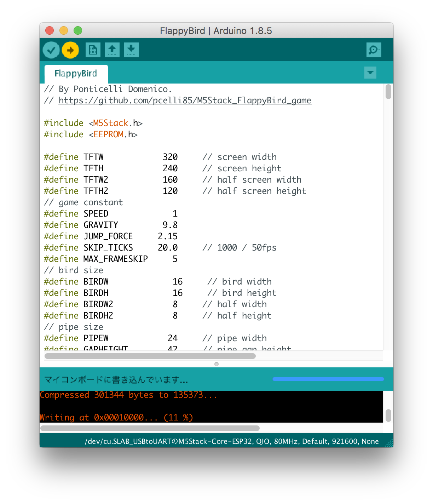Open a sketch with the Open icon

pos(111,50)
